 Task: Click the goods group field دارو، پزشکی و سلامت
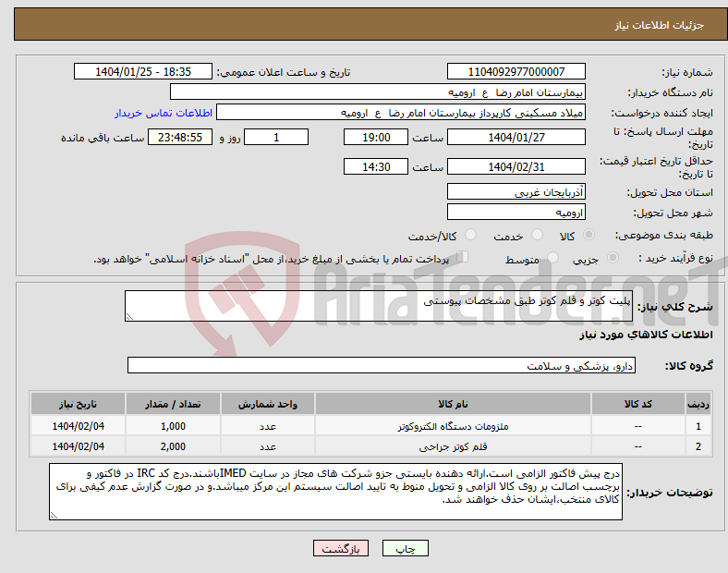click(382, 365)
